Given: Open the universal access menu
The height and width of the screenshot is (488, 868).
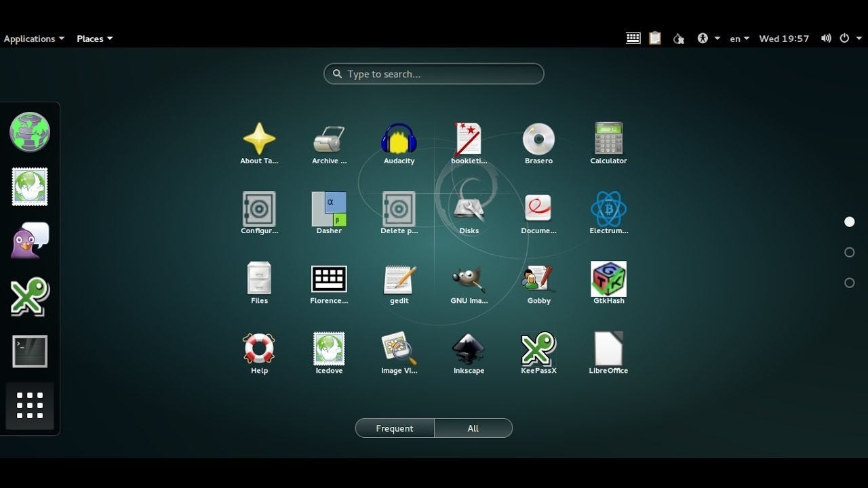Looking at the screenshot, I should tap(708, 39).
